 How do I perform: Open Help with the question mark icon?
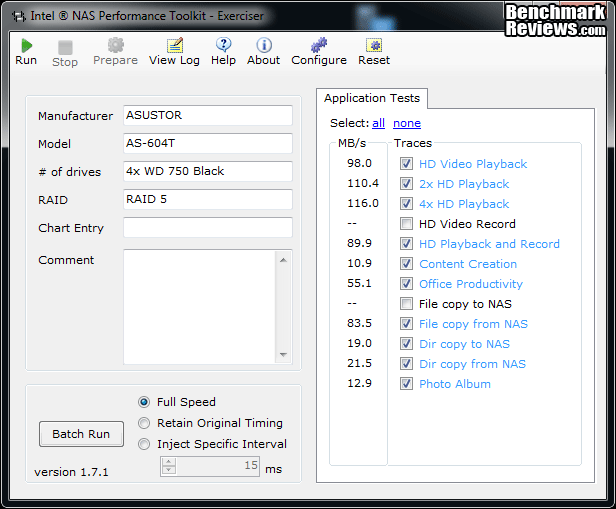pyautogui.click(x=224, y=45)
